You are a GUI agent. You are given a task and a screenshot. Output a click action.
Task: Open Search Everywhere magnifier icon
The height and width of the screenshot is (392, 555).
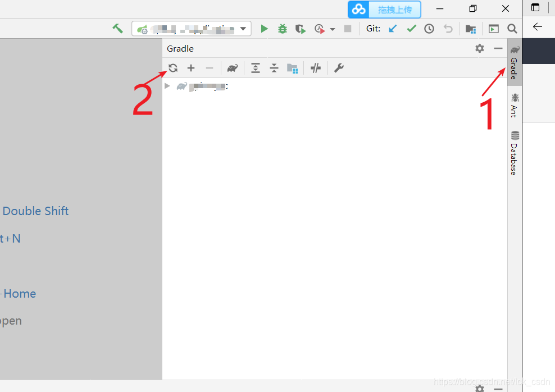pyautogui.click(x=512, y=29)
